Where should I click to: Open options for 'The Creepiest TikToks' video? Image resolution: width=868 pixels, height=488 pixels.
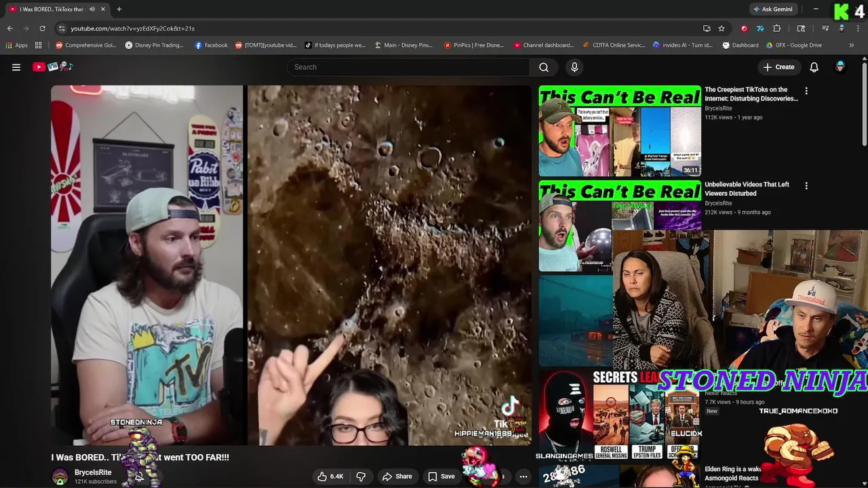pyautogui.click(x=806, y=91)
